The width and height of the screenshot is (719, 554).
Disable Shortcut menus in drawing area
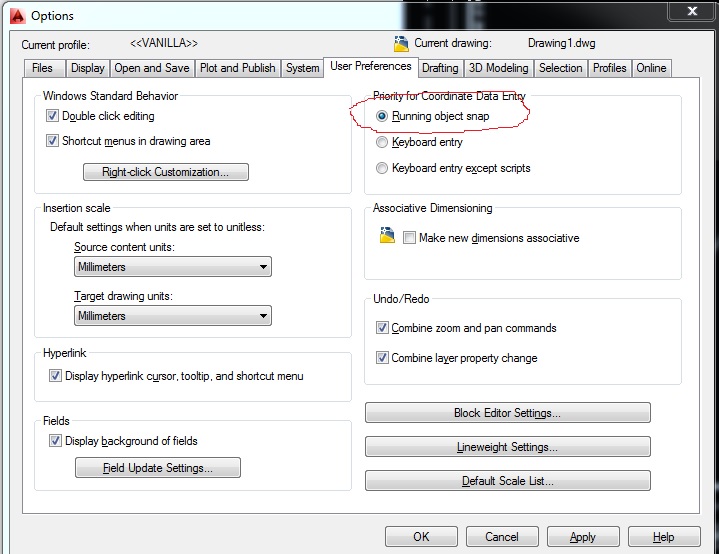click(53, 141)
